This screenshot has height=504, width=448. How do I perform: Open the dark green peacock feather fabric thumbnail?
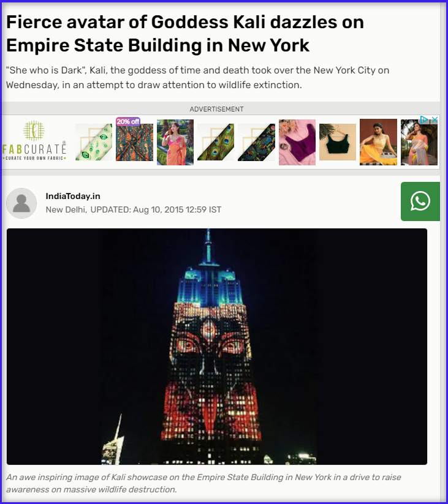click(x=216, y=142)
